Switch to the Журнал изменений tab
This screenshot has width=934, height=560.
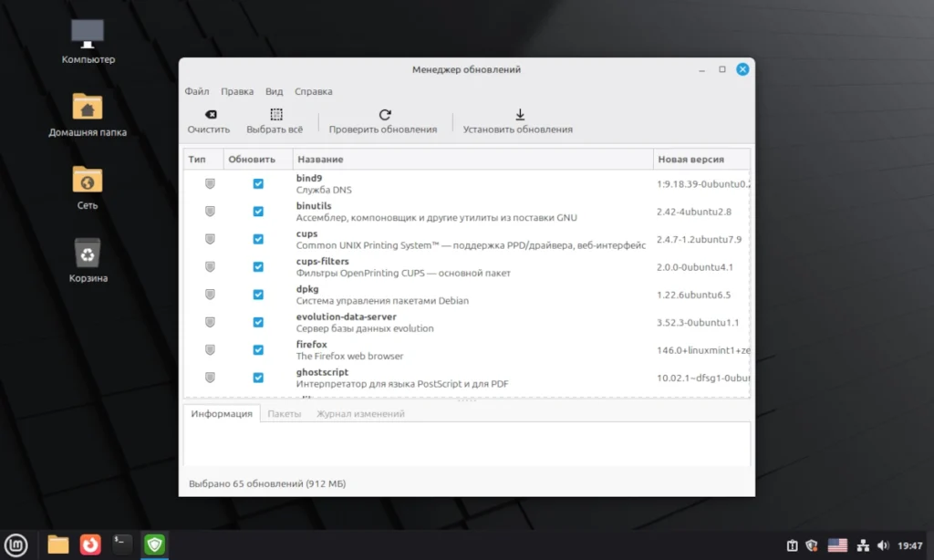click(360, 413)
